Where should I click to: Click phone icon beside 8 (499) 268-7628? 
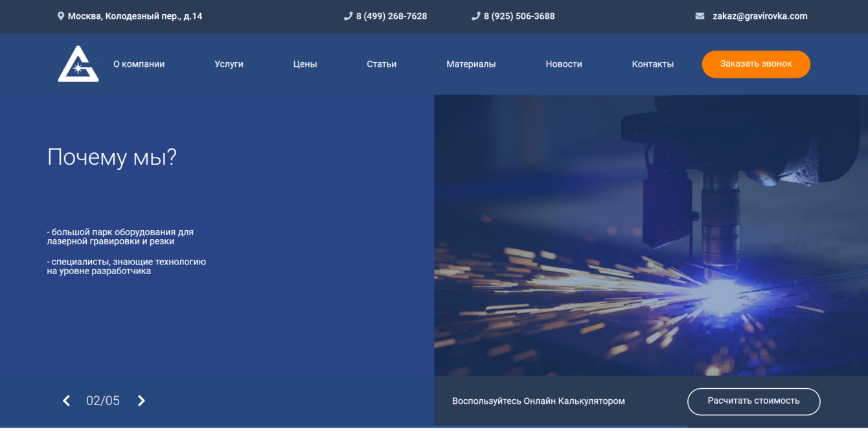[x=348, y=16]
